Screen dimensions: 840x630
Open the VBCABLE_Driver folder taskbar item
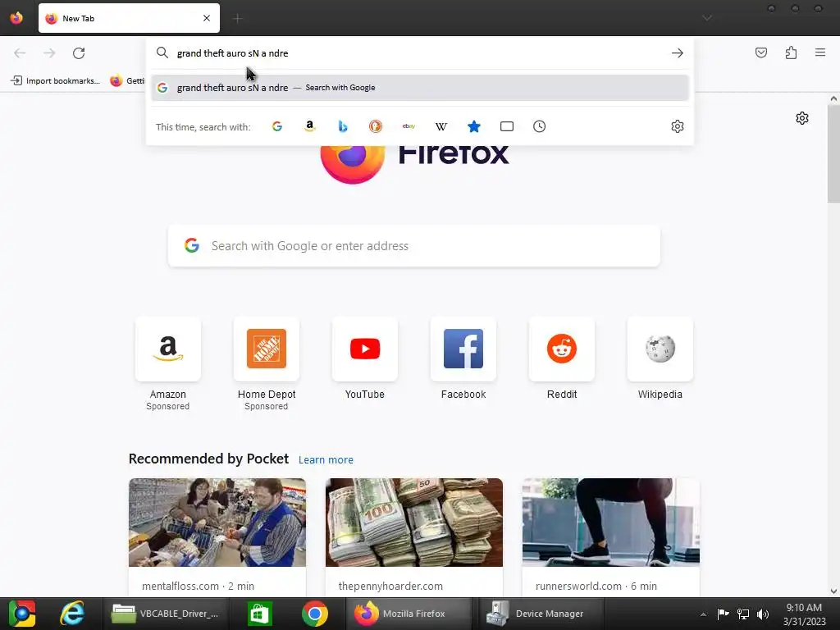point(165,614)
